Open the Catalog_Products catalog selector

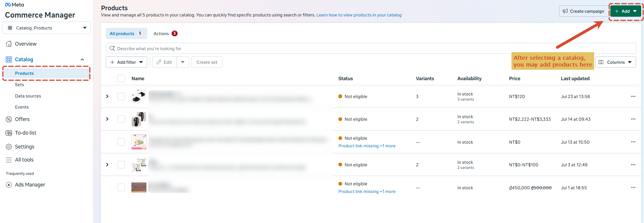(x=47, y=28)
